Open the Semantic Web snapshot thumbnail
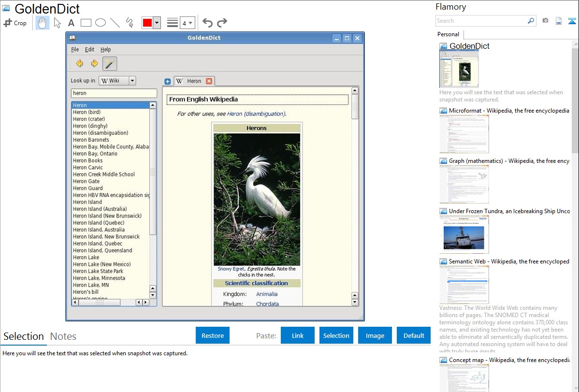The image size is (579, 392). (x=464, y=284)
